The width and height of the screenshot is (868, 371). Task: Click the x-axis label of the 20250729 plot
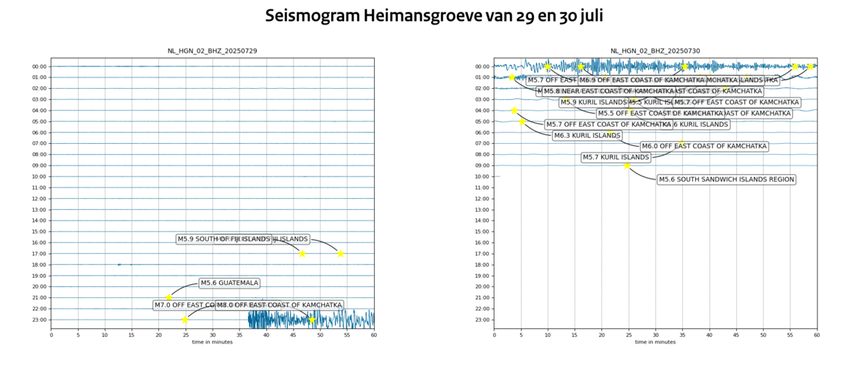212,342
